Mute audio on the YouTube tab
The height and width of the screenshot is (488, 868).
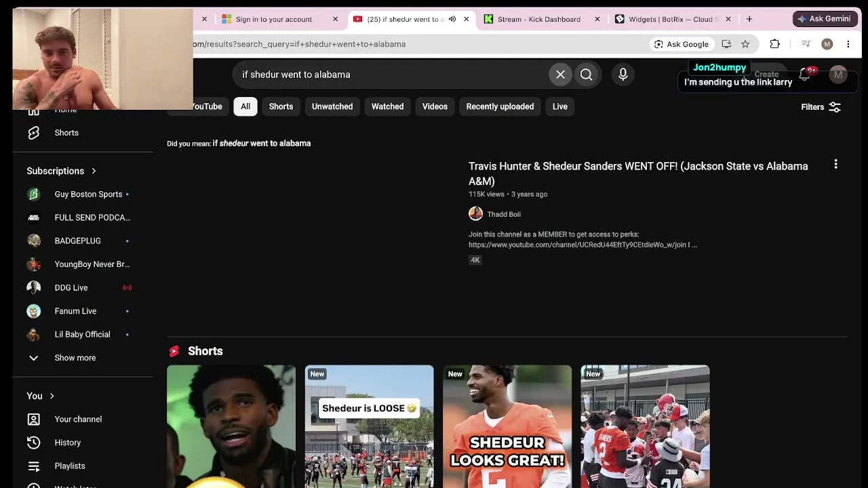click(x=452, y=19)
